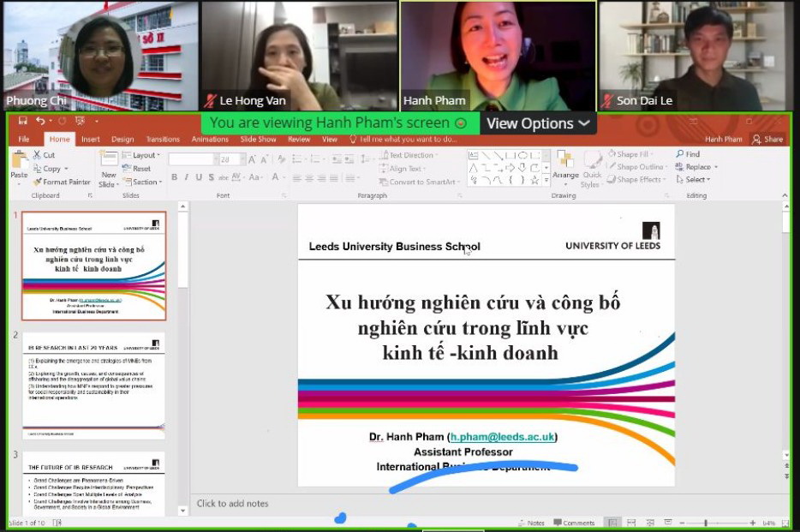800x532 pixels.
Task: Click the Redo button in quick access toolbar
Action: coord(63,121)
